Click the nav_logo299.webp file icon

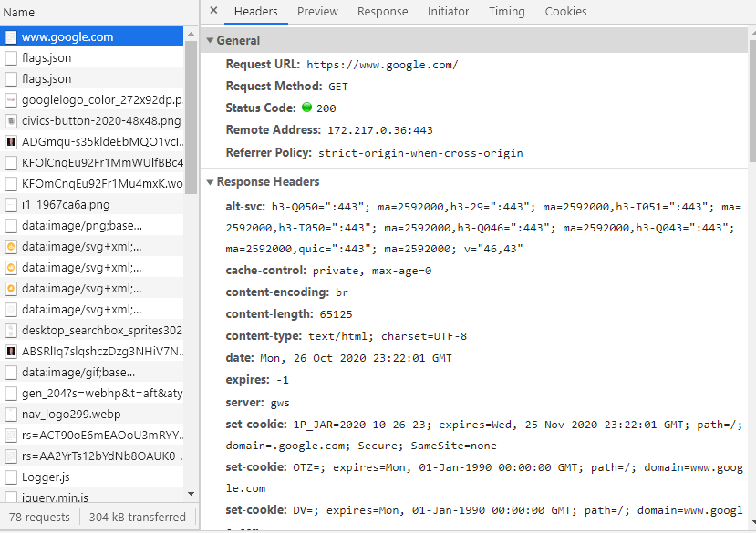coord(11,415)
